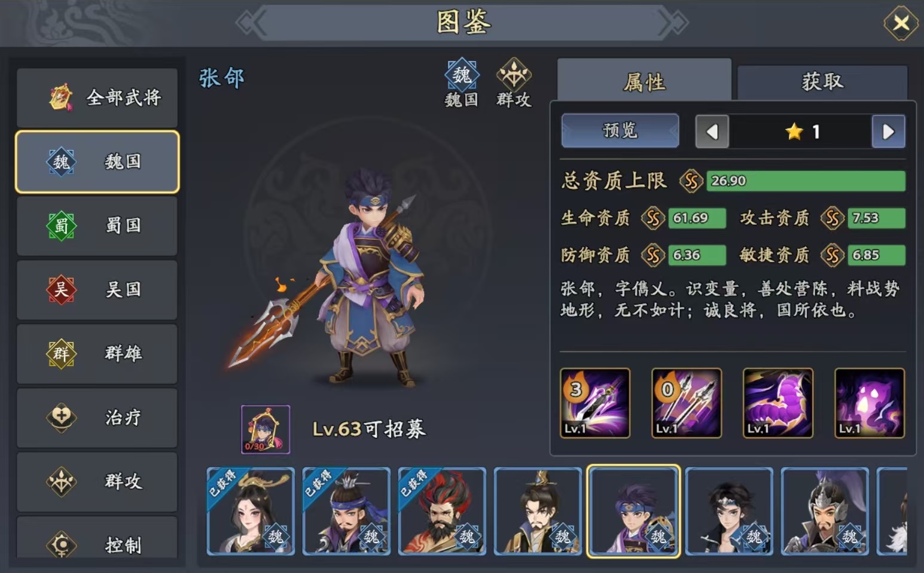This screenshot has width=924, height=573.
Task: Select the purple ghost flame skill icon
Action: coord(870,403)
